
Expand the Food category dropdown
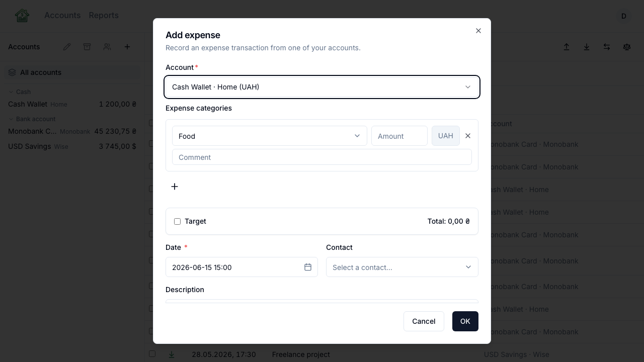click(270, 136)
